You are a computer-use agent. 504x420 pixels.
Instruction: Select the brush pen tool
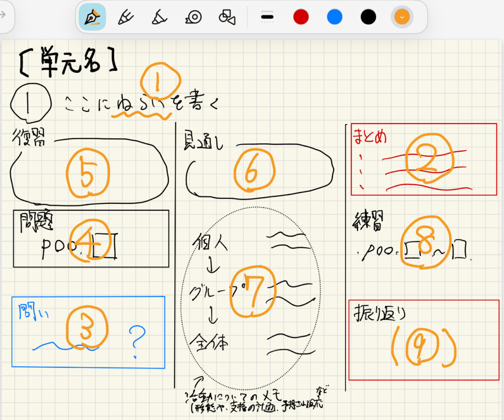[x=126, y=17]
